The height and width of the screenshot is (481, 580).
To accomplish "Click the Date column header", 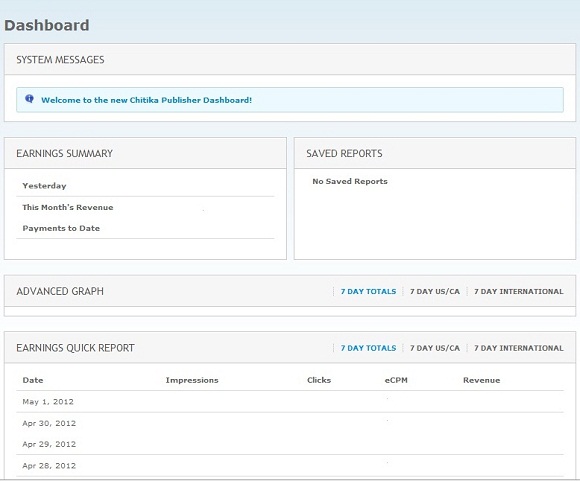I will 33,380.
